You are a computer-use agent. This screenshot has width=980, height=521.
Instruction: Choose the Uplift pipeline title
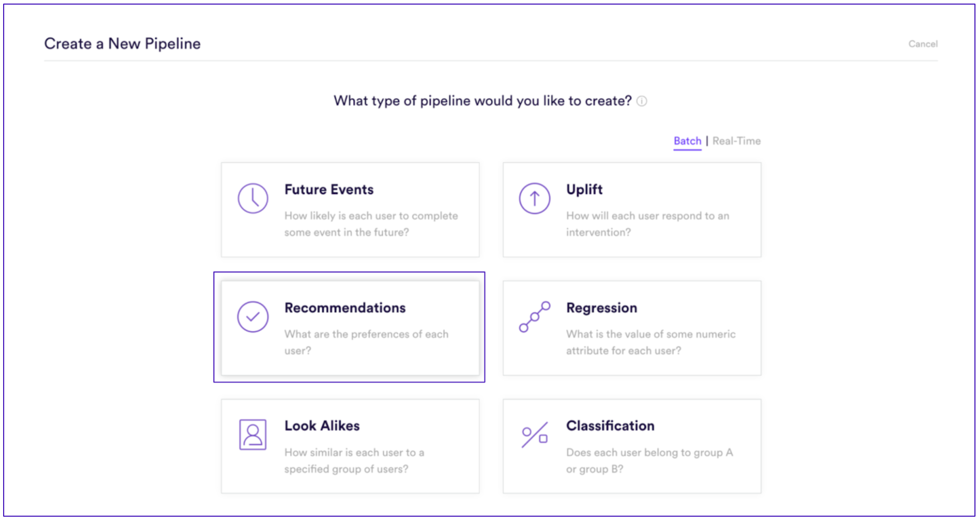tap(584, 189)
